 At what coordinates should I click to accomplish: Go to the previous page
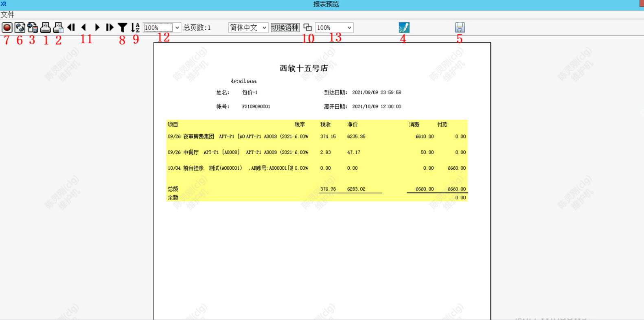(84, 28)
